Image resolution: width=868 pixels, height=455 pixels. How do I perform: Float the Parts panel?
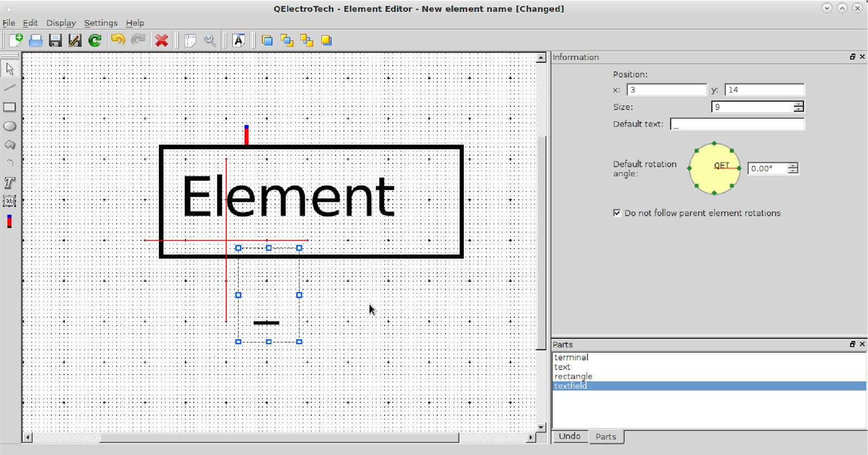852,344
